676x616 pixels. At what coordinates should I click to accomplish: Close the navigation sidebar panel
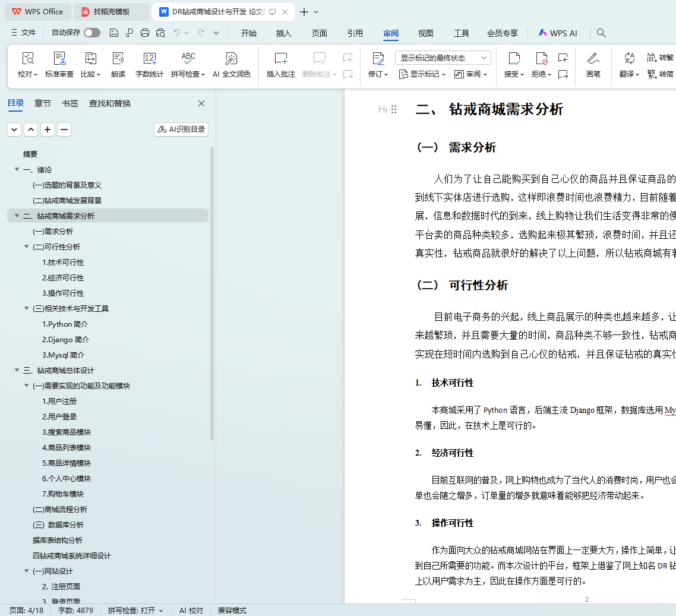tap(201, 103)
